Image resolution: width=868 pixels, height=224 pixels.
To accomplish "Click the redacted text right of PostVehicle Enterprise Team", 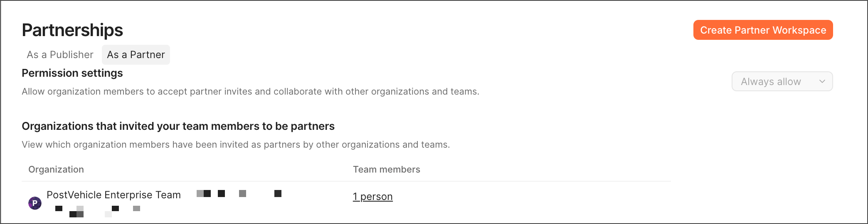I will (x=239, y=194).
